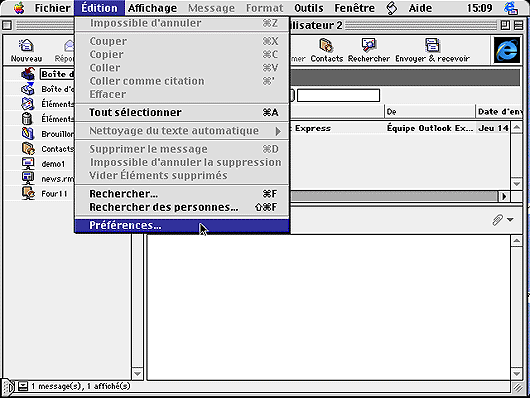Open the attachments dropdown arrow
Screen dimensions: 530x398
[510, 220]
